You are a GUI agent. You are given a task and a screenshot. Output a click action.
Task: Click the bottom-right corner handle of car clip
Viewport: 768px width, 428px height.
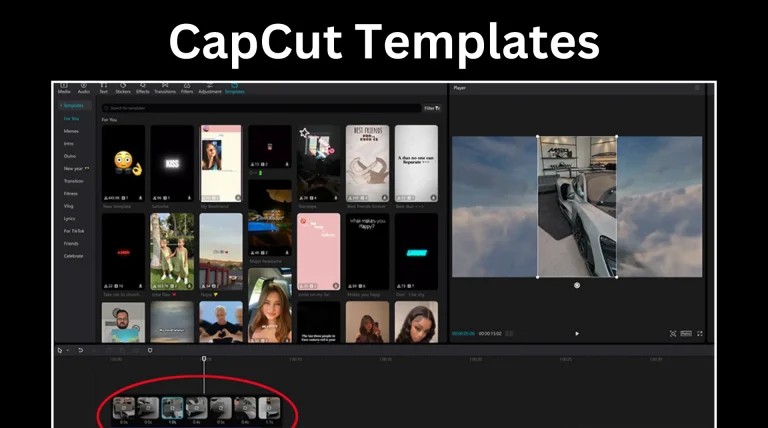[616, 277]
